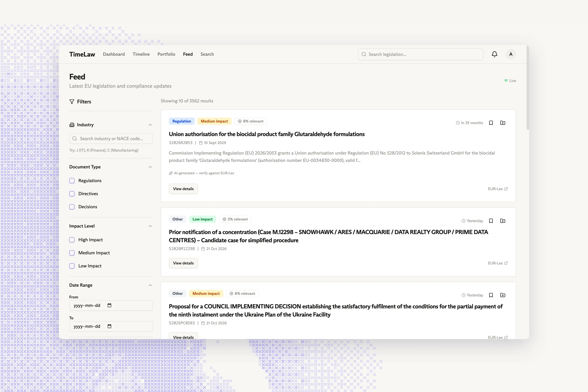Tick the Decisions checkbox

click(x=72, y=207)
